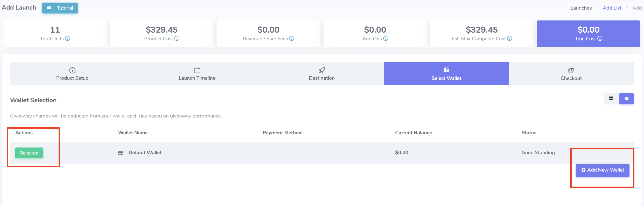Click the Default Wallet name
The width and height of the screenshot is (644, 206).
pyautogui.click(x=145, y=153)
